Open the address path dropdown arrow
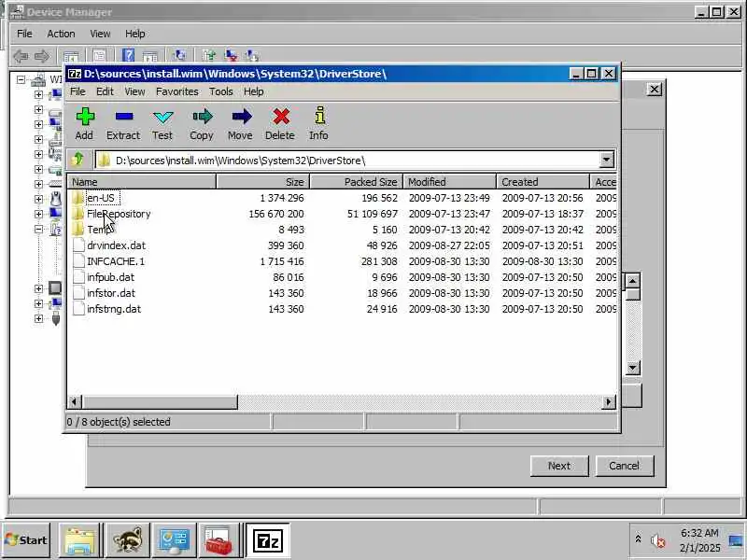747x560 pixels. point(606,160)
